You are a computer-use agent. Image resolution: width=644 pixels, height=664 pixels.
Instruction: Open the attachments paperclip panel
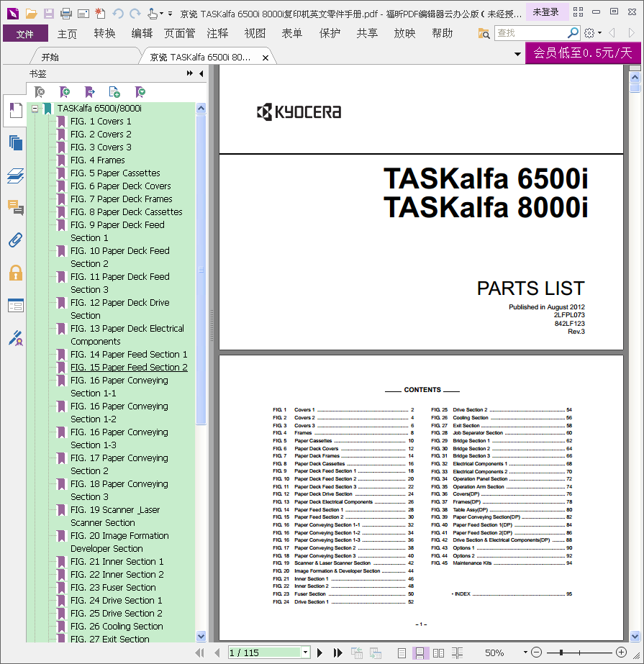16,240
